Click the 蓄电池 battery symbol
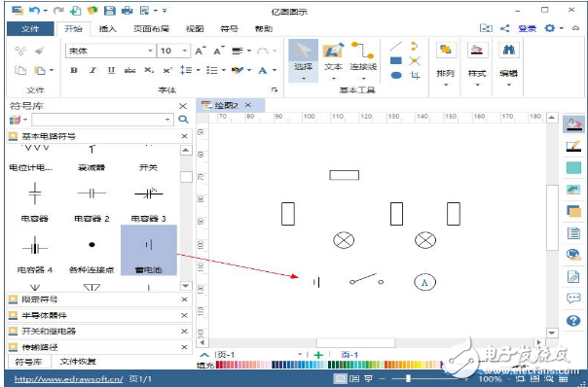Image resolution: width=588 pixels, height=387 pixels. tap(149, 250)
